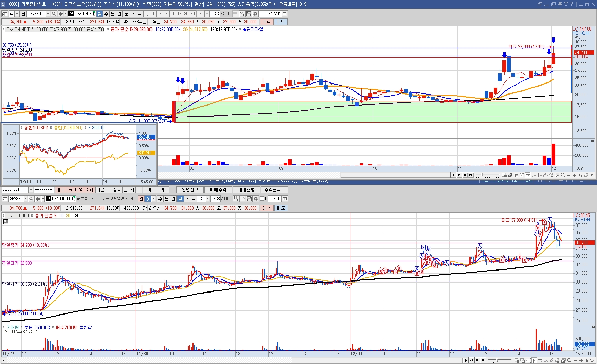Rewind replay in lower chart bottom bar
The width and height of the screenshot is (597, 364).
tap(471, 360)
